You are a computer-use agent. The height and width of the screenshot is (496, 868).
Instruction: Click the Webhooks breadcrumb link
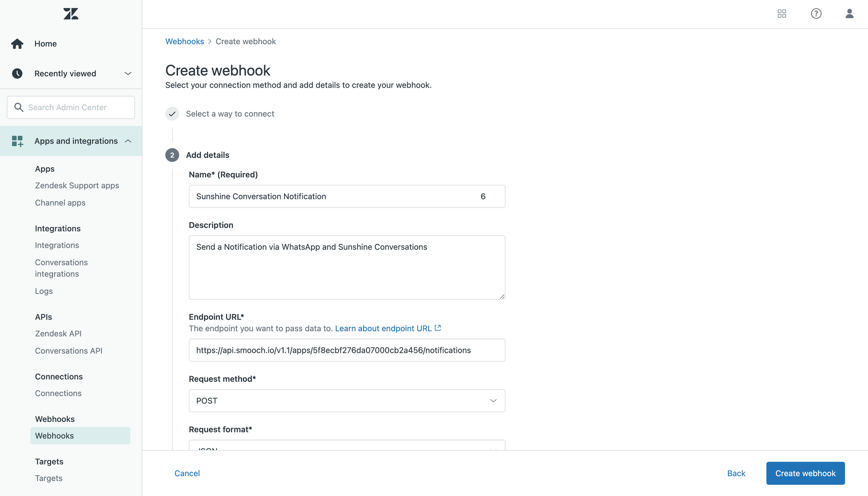coord(184,42)
